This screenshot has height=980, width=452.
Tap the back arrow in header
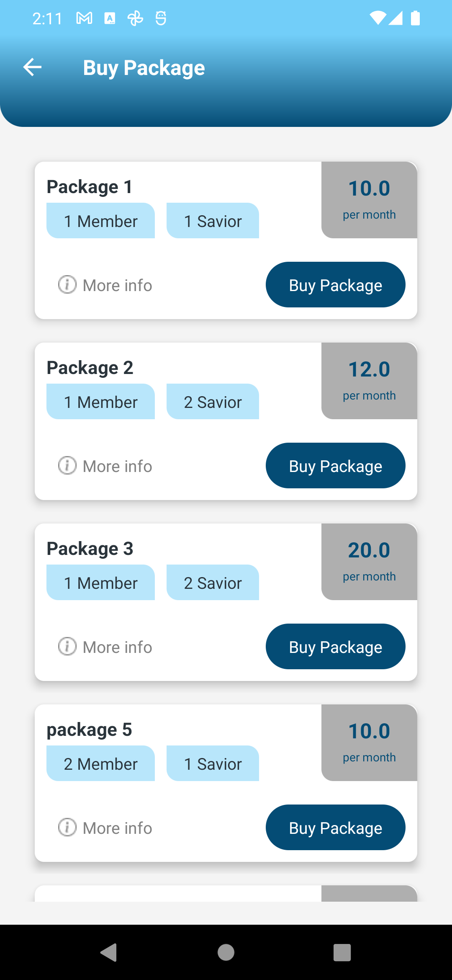(x=32, y=67)
